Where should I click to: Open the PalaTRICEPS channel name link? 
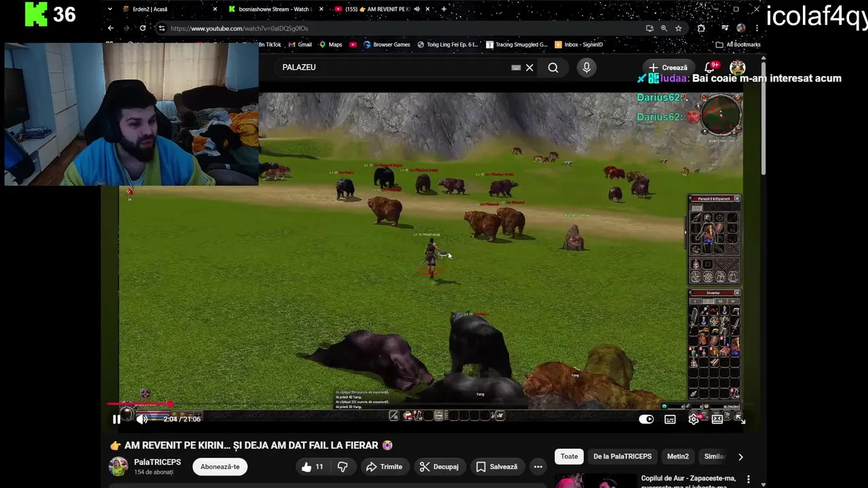pyautogui.click(x=157, y=462)
